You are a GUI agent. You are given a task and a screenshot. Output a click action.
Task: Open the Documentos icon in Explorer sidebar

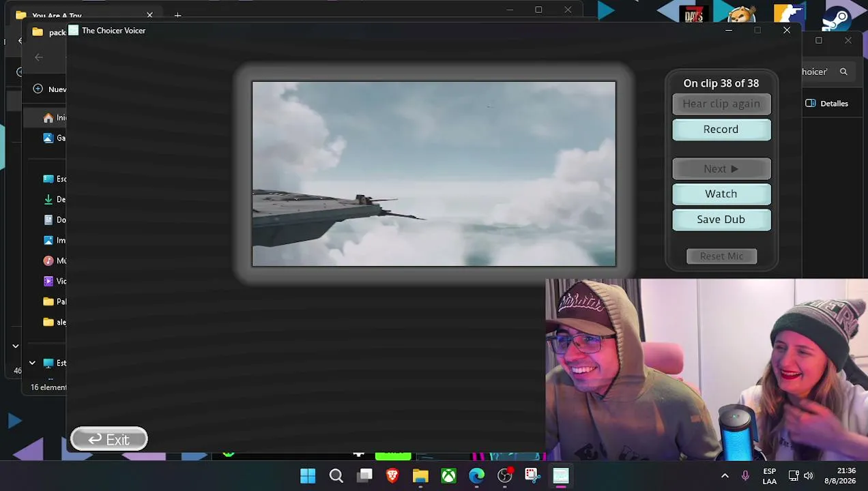[x=48, y=220]
